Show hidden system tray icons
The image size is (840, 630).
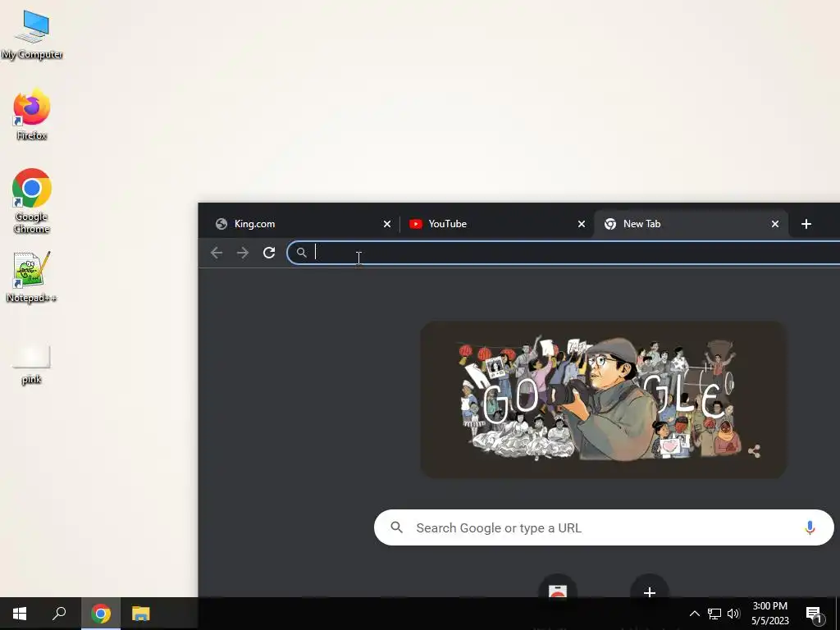coord(694,614)
